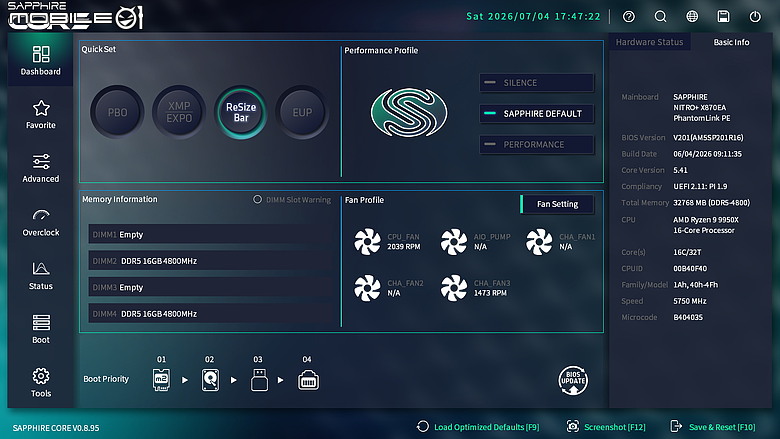
Task: Click Save & Reset [F10]
Action: pyautogui.click(x=713, y=427)
